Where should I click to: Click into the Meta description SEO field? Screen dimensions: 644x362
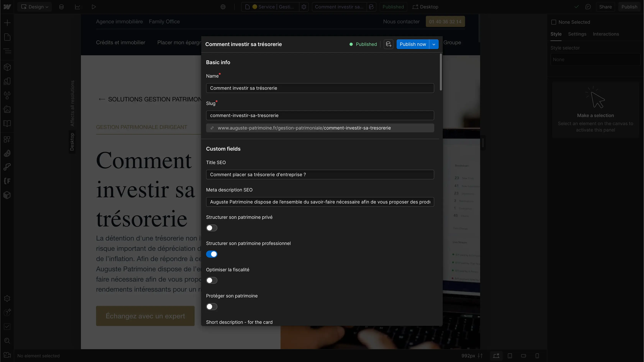(x=320, y=202)
